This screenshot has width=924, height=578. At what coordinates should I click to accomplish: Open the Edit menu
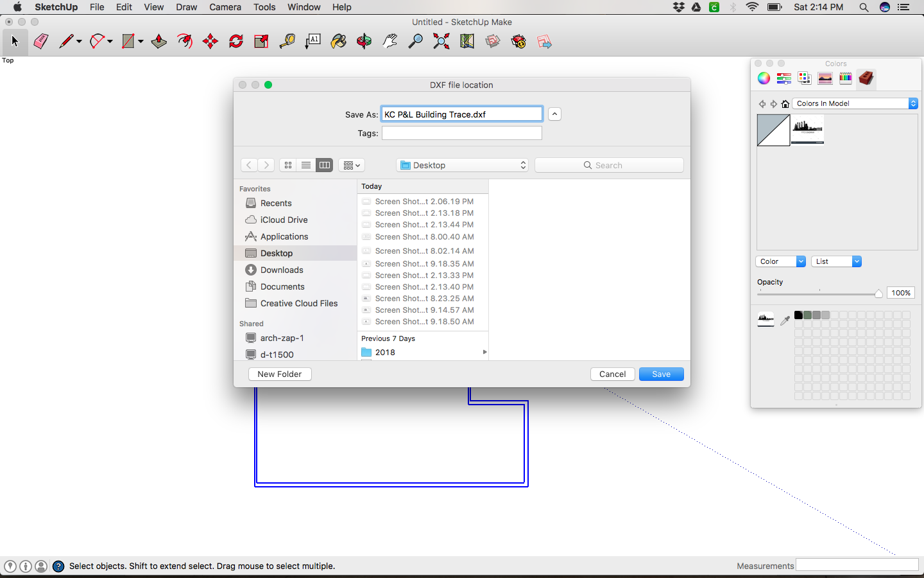point(124,7)
